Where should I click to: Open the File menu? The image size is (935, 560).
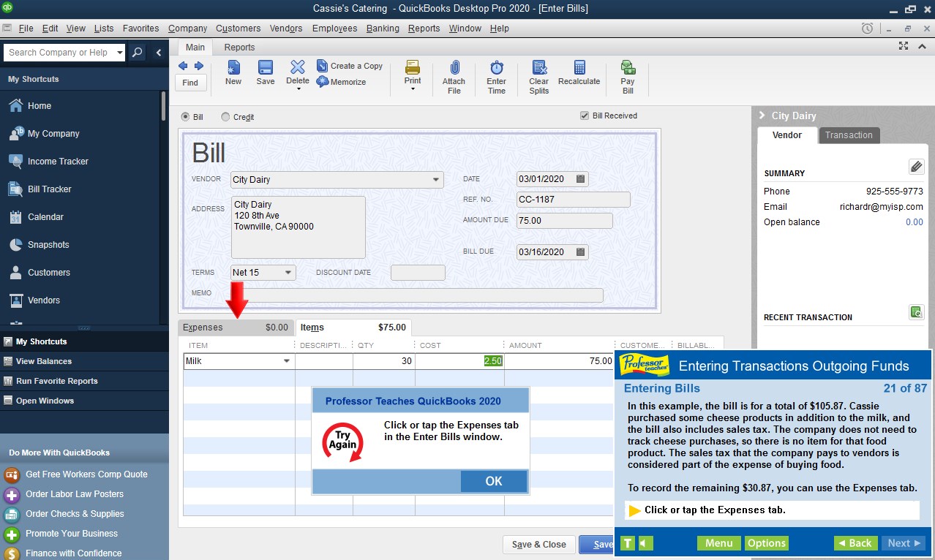tap(26, 29)
